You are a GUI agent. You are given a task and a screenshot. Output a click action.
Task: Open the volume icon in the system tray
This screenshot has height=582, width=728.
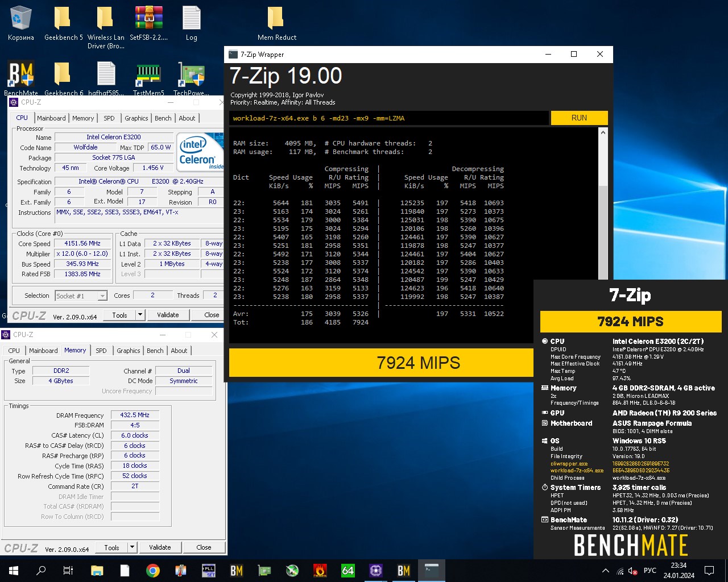coord(633,571)
